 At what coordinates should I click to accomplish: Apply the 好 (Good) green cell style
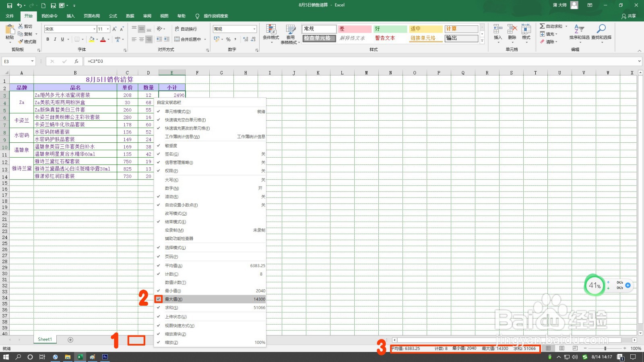coord(390,29)
